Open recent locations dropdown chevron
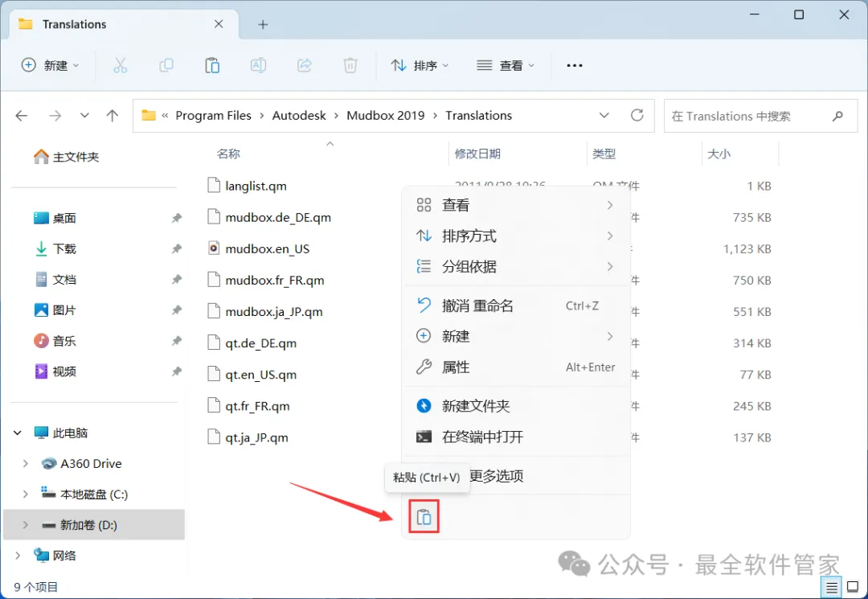The height and width of the screenshot is (599, 868). tap(84, 116)
